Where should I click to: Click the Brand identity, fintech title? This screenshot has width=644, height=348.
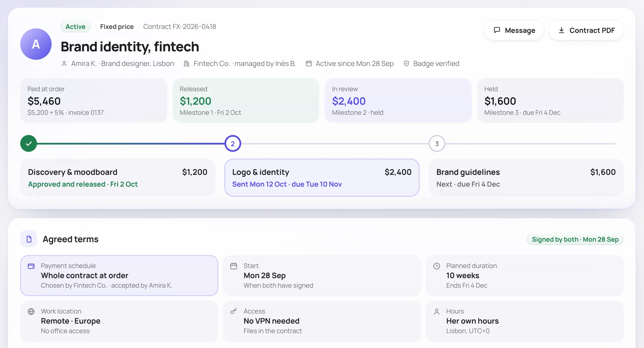pos(130,47)
